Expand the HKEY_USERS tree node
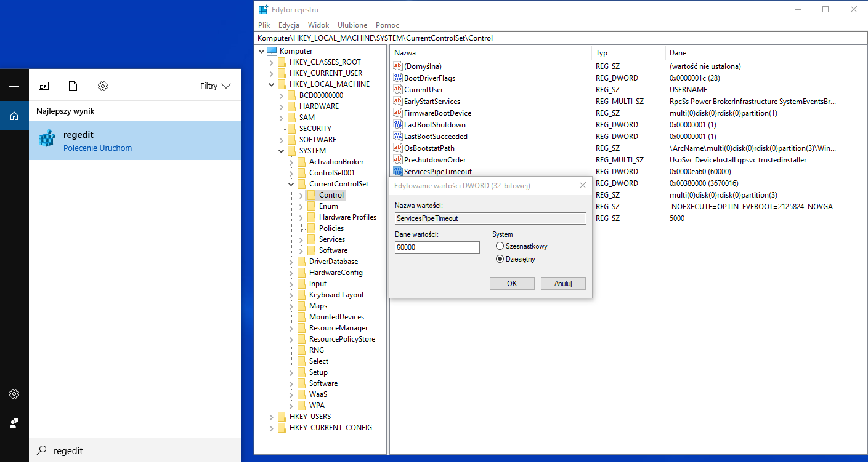Viewport: 868px width, 464px height. (x=271, y=416)
